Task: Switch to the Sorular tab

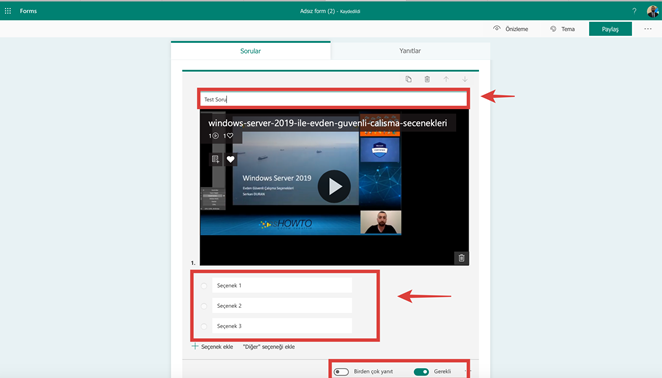Action: (250, 51)
